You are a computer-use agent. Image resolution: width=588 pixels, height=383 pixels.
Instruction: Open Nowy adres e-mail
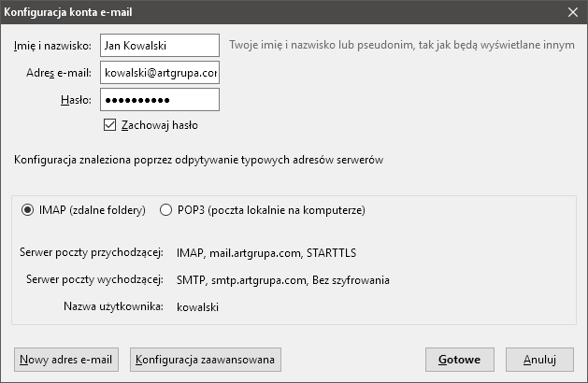[66, 360]
